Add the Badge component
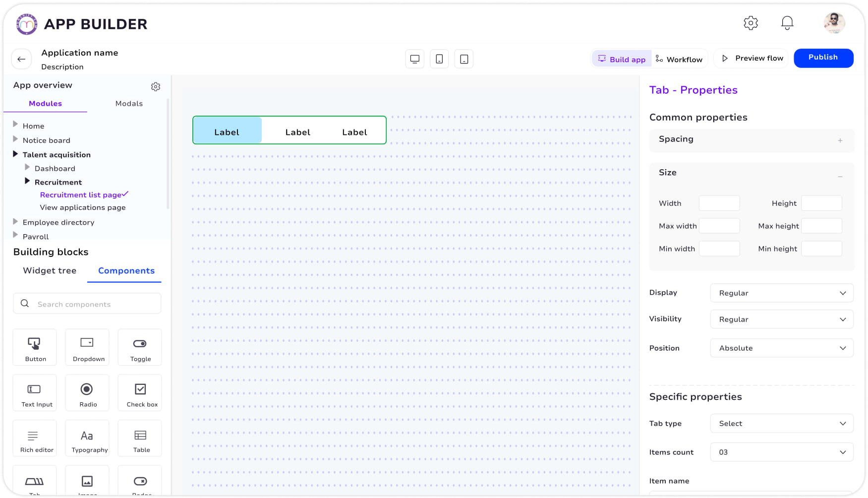 [x=140, y=481]
